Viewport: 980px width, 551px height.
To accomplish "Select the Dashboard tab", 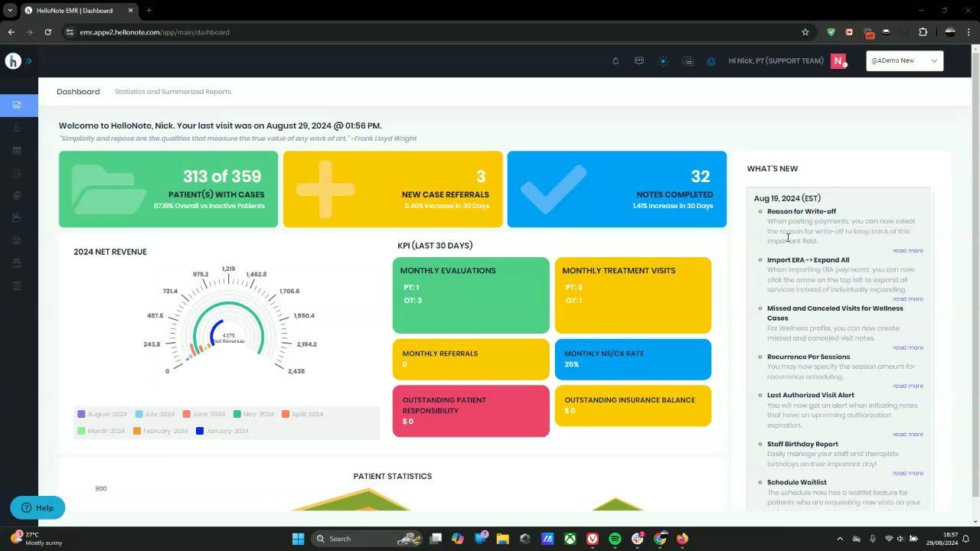I will pyautogui.click(x=78, y=91).
